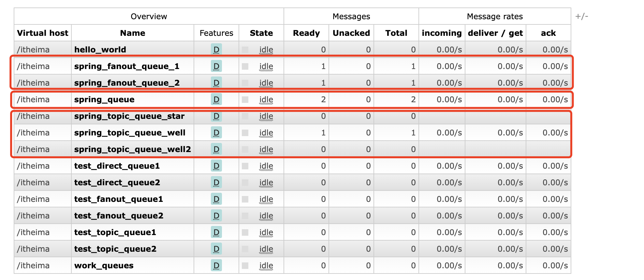
Task: Click D badge on test_direct_queue1 row
Action: point(216,166)
